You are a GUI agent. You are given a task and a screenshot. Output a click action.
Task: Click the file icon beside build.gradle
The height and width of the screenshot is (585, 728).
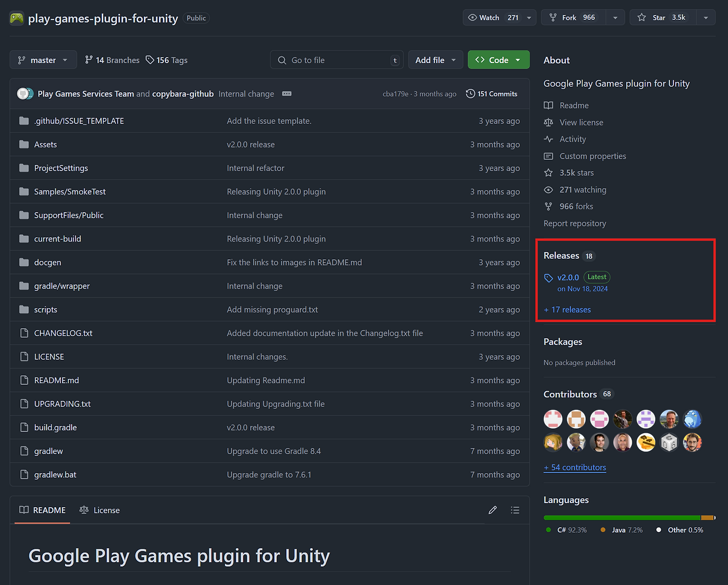[x=24, y=428]
